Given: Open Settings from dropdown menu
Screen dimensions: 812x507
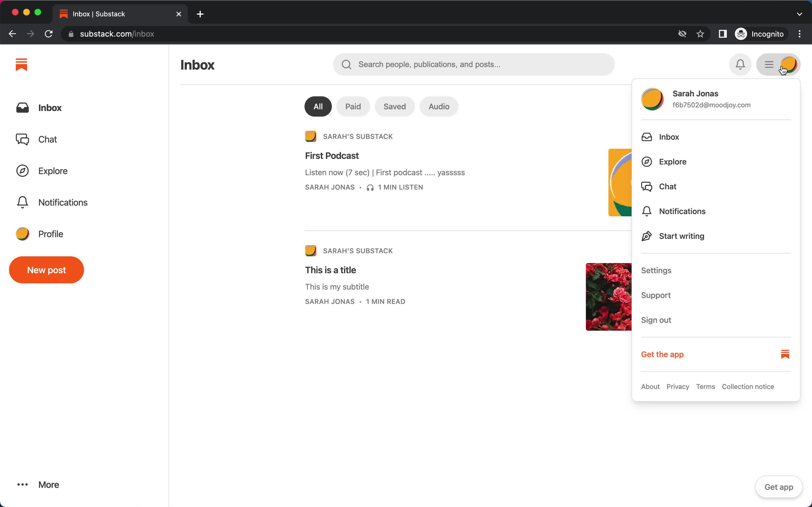Looking at the screenshot, I should pyautogui.click(x=656, y=270).
